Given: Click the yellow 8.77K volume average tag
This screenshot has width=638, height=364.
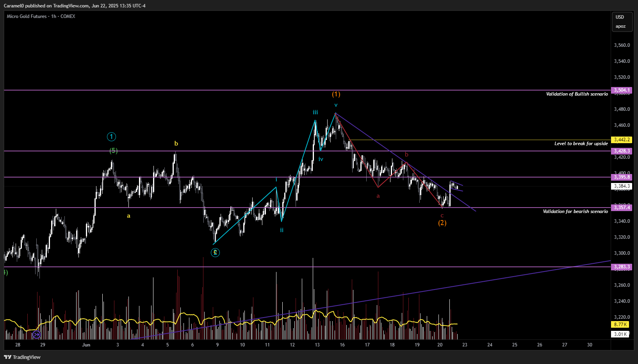Looking at the screenshot, I should coord(620,325).
